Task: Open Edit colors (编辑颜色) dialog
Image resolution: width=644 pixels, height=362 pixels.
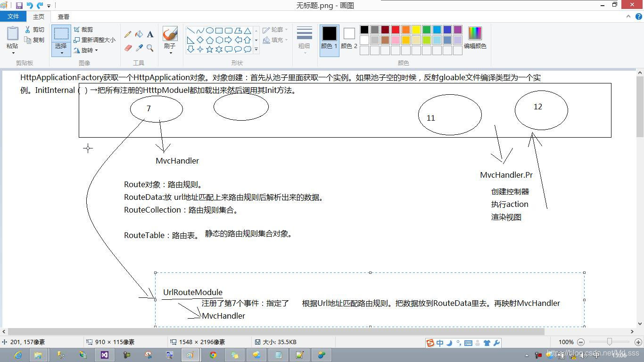Action: (475, 38)
